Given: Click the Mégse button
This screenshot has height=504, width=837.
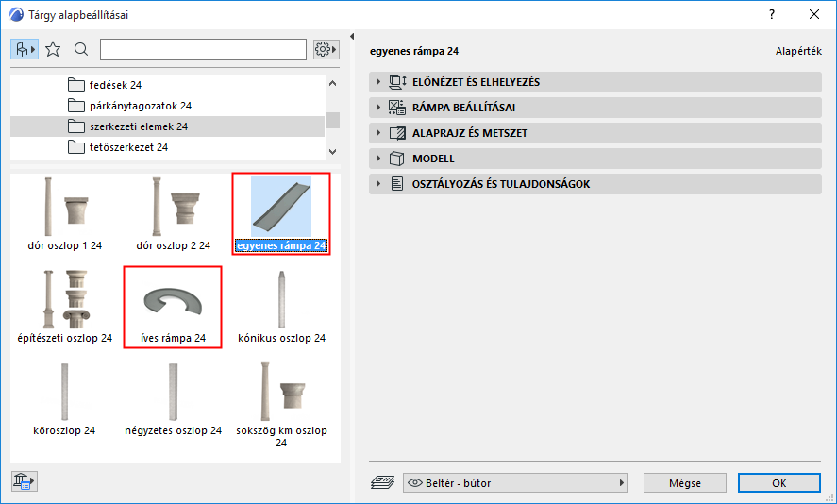Looking at the screenshot, I should click(685, 482).
